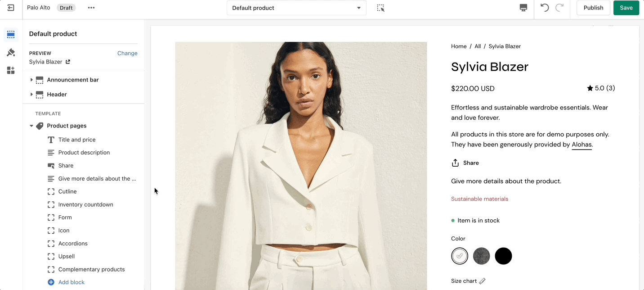The width and height of the screenshot is (644, 290).
Task: Click the undo arrow
Action: click(x=545, y=8)
